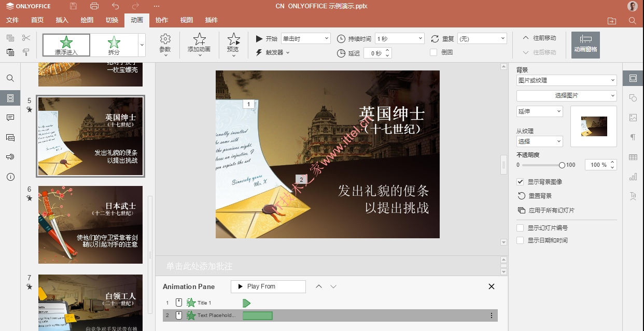Image resolution: width=644 pixels, height=331 pixels.
Task: Click the print icon in title bar
Action: pos(94,6)
